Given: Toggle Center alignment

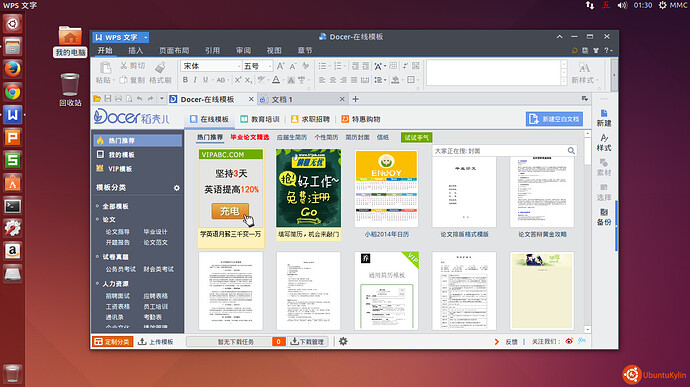Looking at the screenshot, I should pyautogui.click(x=333, y=80).
